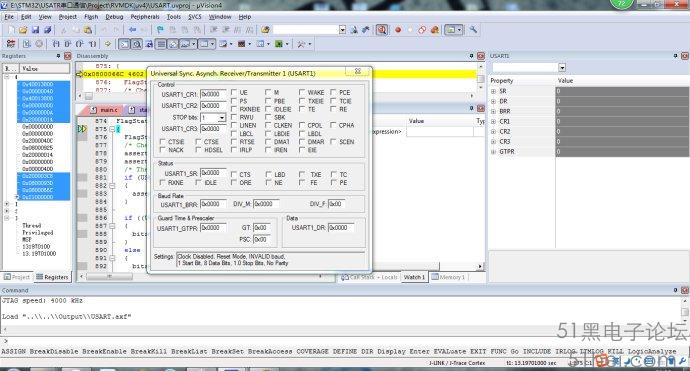Viewport: 690px width, 371px height.
Task: Toggle the Disassembly window icon
Action: click(137, 44)
